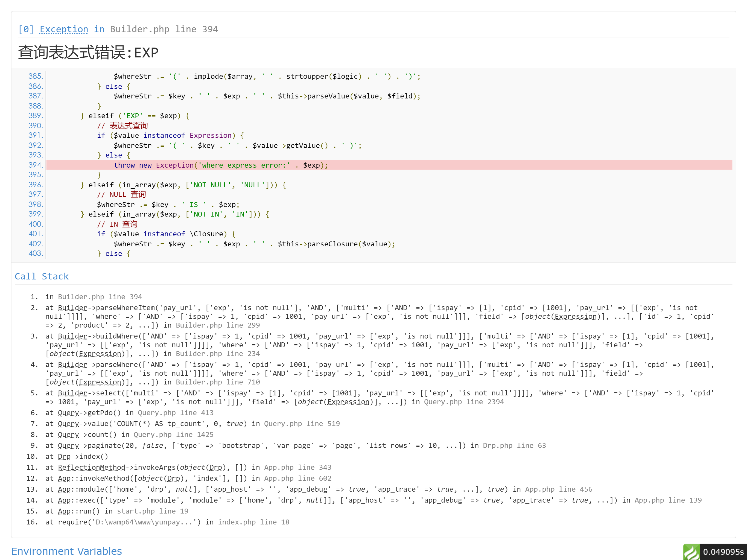Click Builder abbreviation in parseWhereItem frame
The image size is (747, 560).
coord(73,308)
